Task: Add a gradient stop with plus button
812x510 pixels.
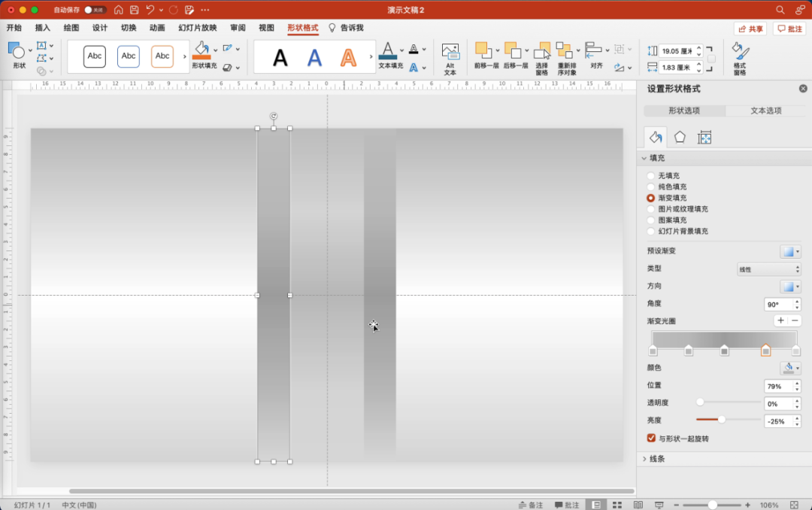Action: tap(780, 320)
